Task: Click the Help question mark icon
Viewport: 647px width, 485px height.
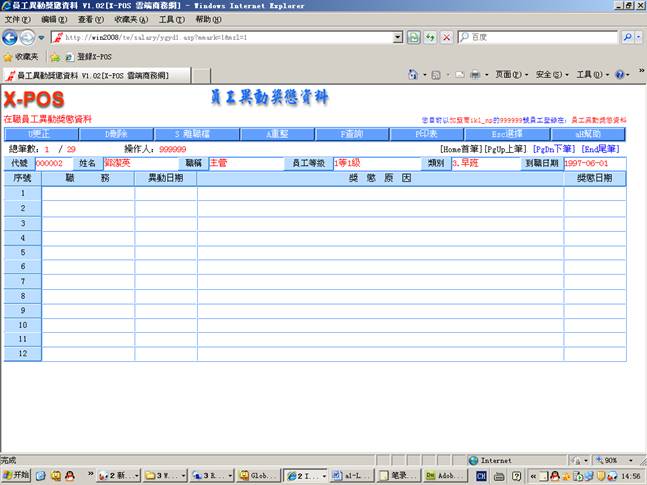Action: click(x=619, y=75)
